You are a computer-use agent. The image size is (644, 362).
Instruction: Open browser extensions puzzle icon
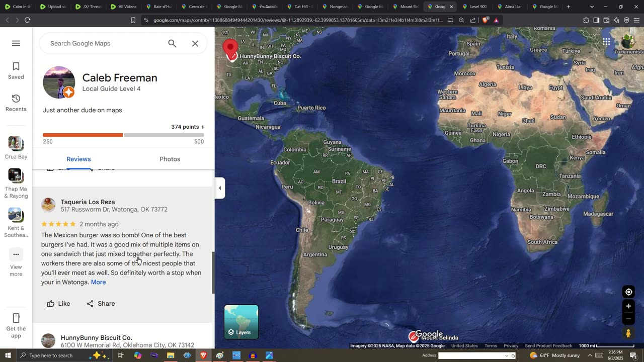click(586, 20)
